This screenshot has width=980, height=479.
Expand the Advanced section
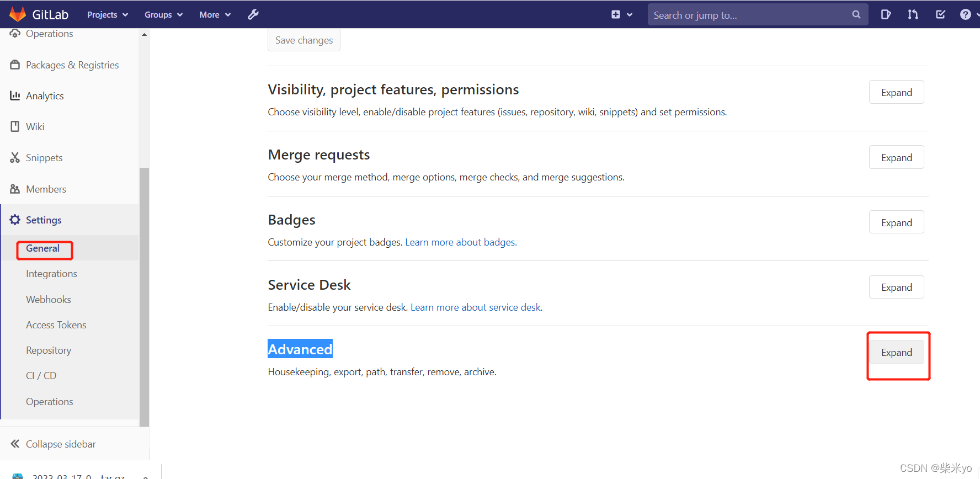[896, 352]
